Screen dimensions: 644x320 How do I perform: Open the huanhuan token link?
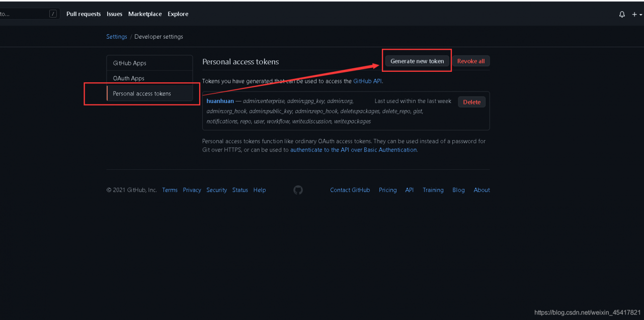point(220,101)
